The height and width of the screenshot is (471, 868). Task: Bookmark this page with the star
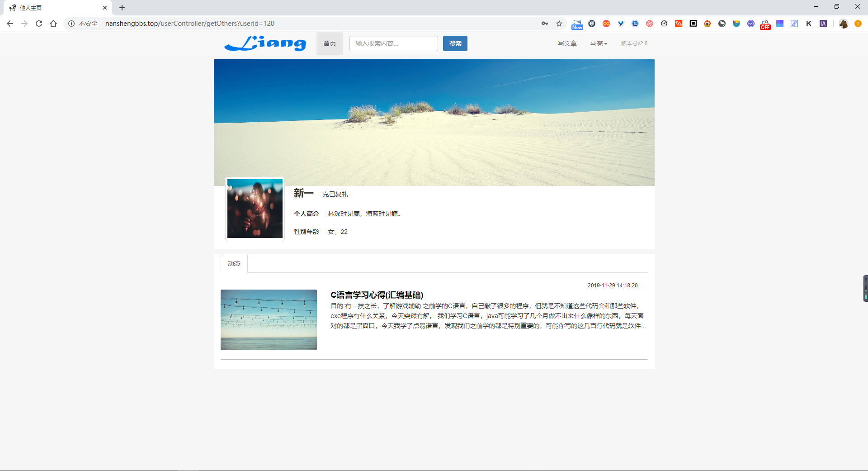click(x=559, y=24)
